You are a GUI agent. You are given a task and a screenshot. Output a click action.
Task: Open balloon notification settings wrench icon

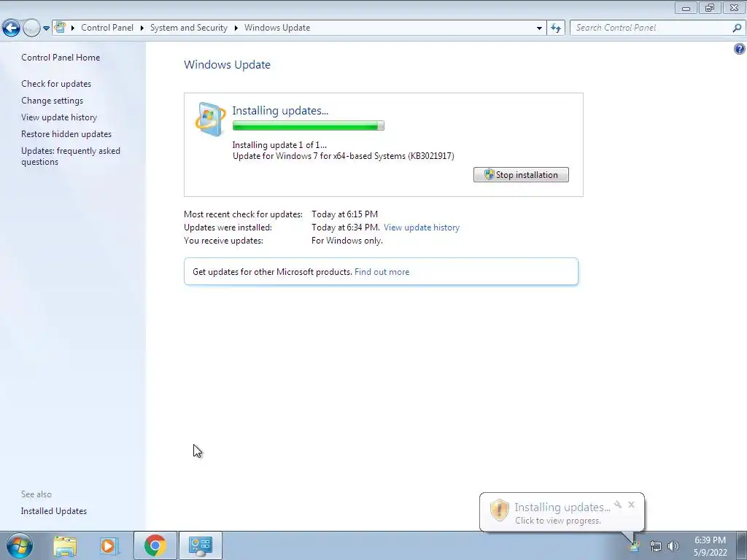coord(618,505)
